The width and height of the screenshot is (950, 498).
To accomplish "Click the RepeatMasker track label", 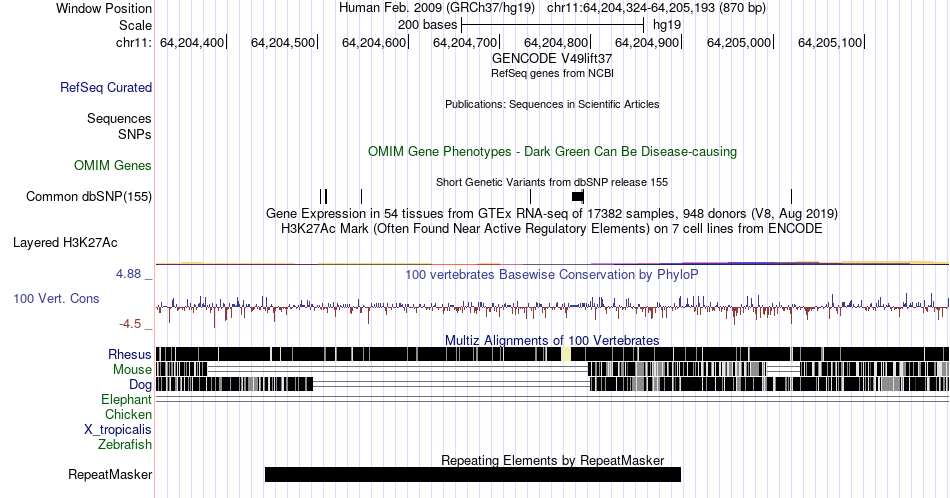I will 110,474.
